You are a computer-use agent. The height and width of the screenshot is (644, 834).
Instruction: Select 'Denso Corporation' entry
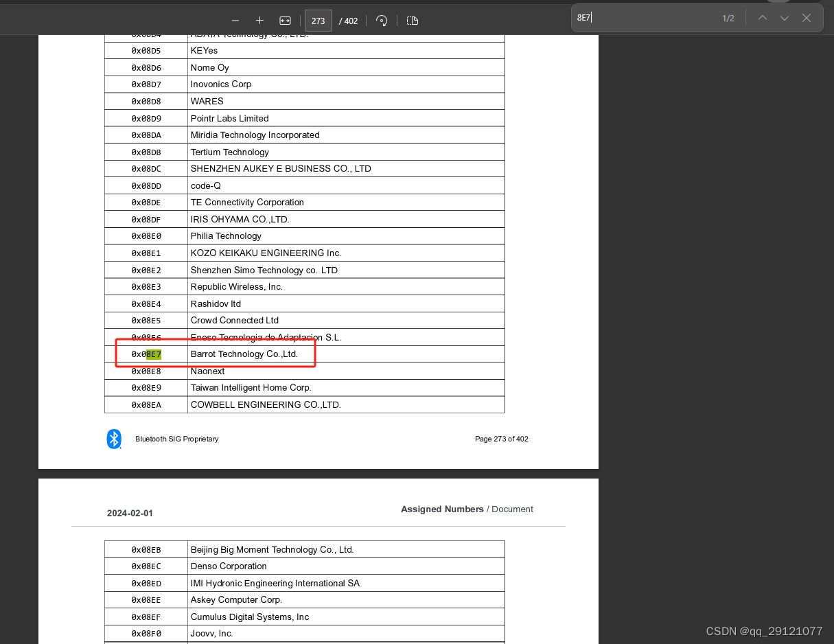pyautogui.click(x=229, y=566)
